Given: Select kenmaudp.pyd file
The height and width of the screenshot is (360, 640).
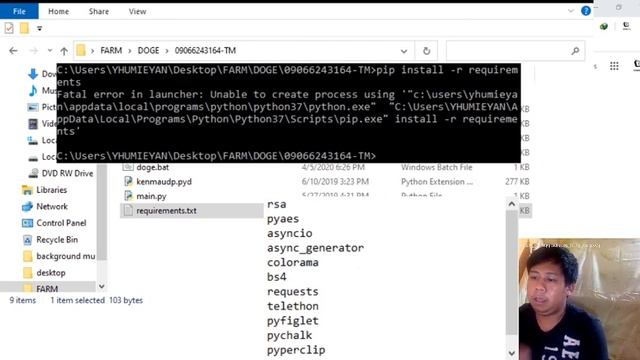Looking at the screenshot, I should point(164,182).
